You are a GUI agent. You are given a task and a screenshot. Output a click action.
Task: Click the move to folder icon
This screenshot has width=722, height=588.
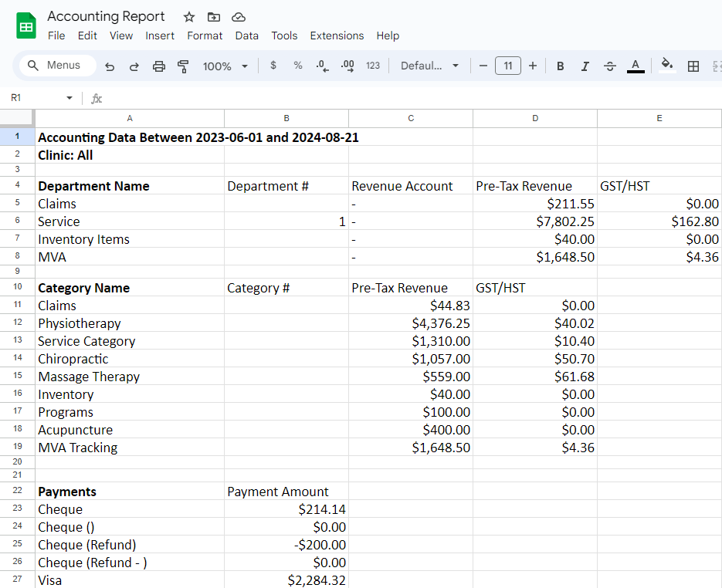214,17
